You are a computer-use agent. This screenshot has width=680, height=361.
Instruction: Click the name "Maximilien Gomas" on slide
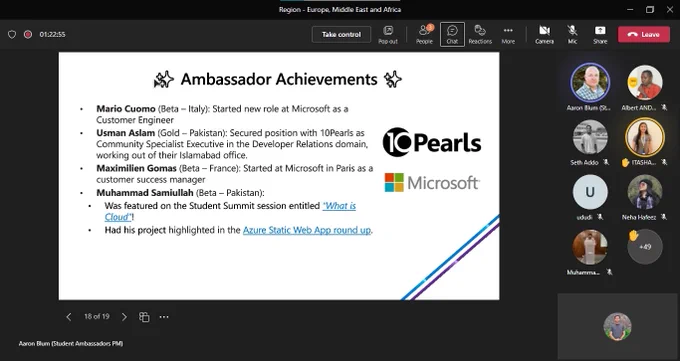[x=136, y=168]
